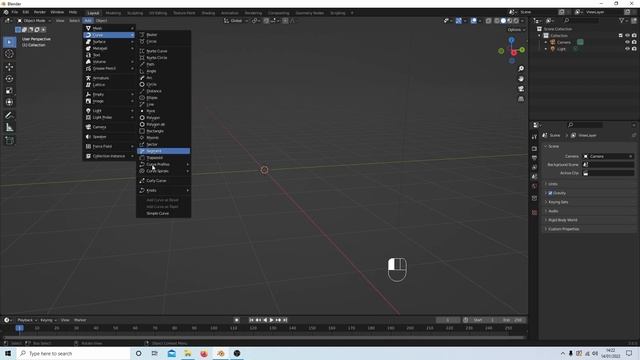Select the Annotate pencil tool

(x=9, y=116)
